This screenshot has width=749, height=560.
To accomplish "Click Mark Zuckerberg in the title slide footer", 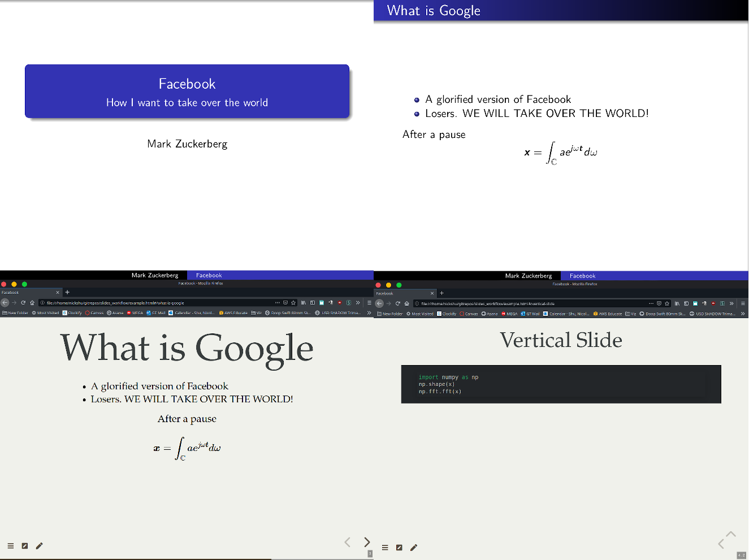I will [x=155, y=275].
